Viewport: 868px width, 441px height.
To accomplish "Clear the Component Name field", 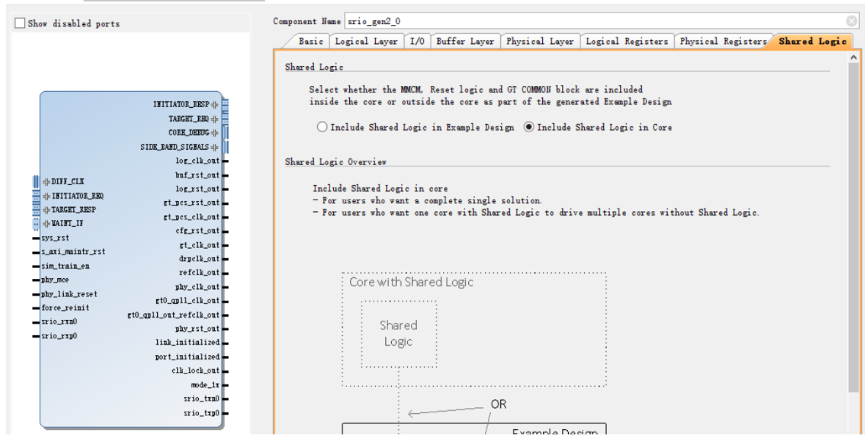I will [x=851, y=21].
